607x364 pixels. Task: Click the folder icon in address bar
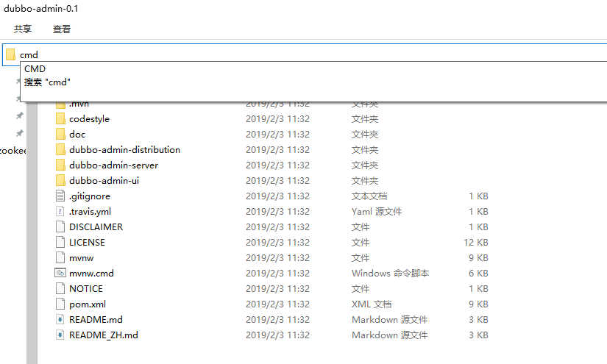point(10,54)
